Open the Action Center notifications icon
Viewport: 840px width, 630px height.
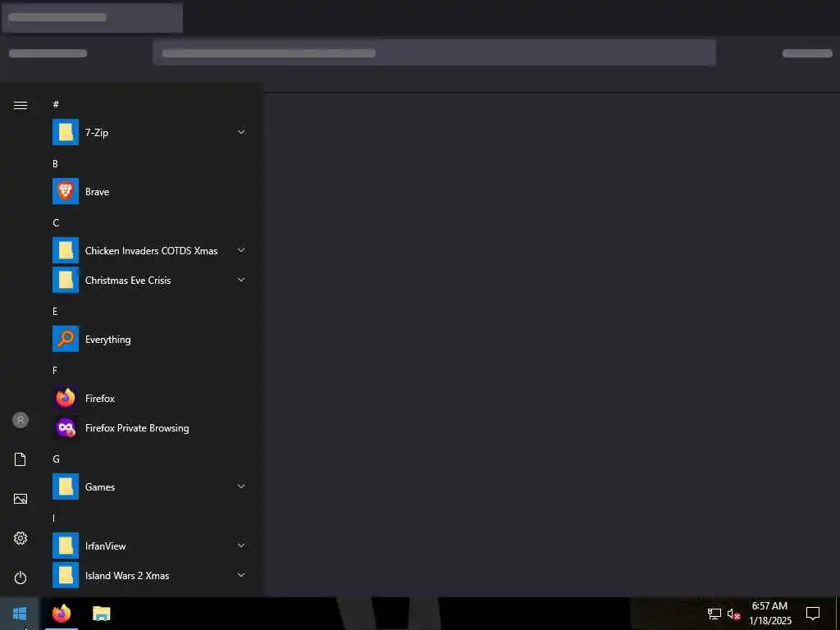click(x=813, y=614)
